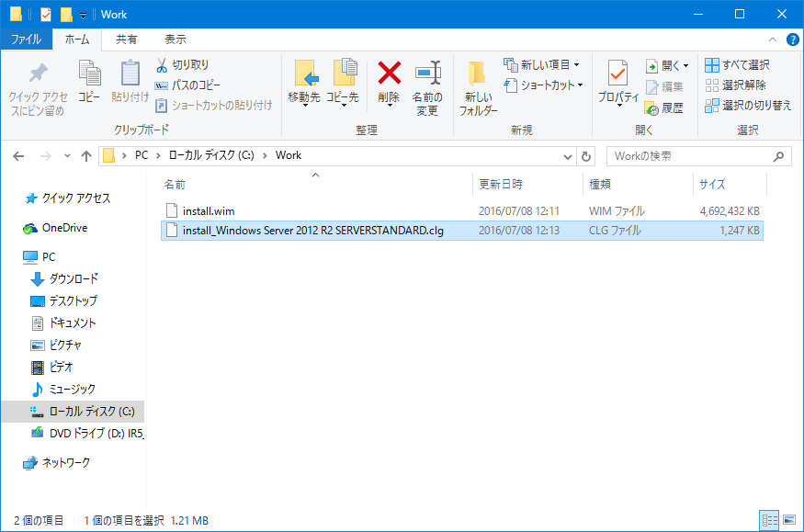
Task: Open the File (ファイル) tab
Action: 26,40
